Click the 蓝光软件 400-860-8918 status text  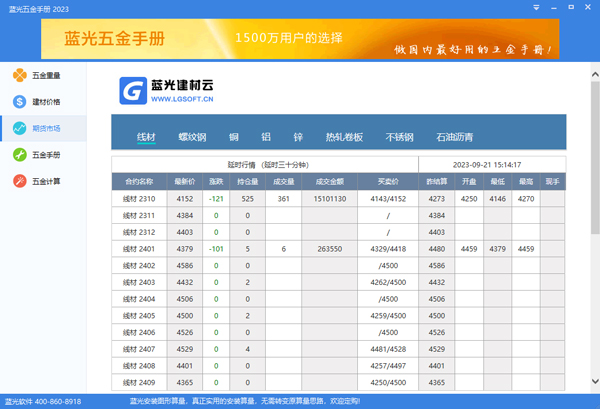tap(43, 402)
